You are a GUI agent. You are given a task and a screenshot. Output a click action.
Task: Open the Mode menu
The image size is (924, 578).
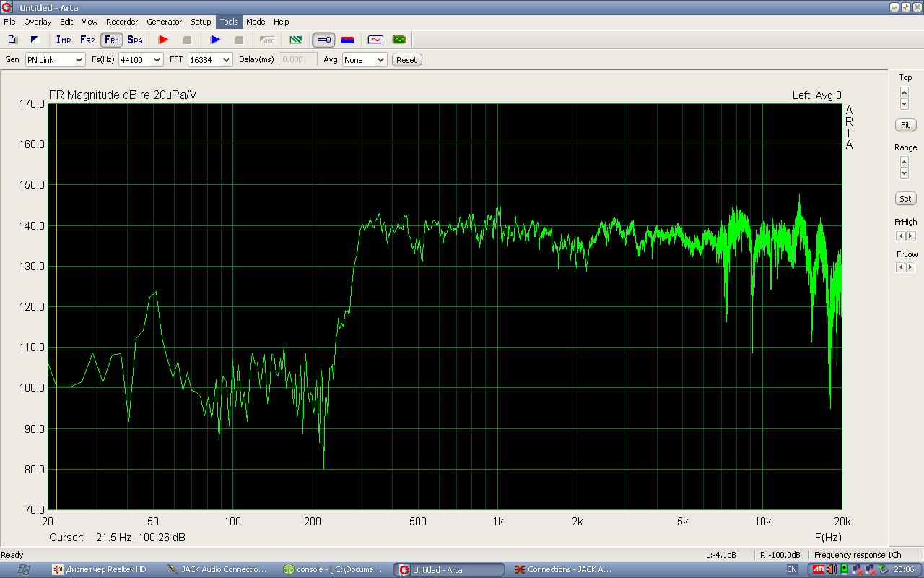(256, 22)
